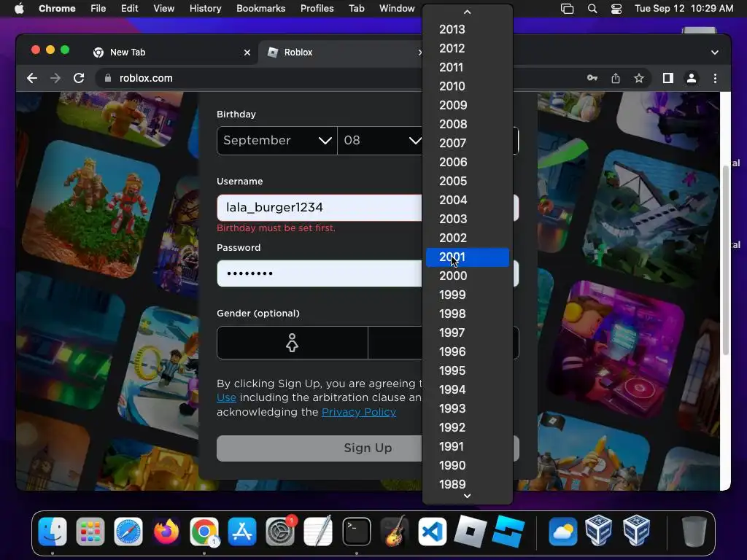This screenshot has width=747, height=560.
Task: Pick 1989 in the year list
Action: click(x=468, y=484)
